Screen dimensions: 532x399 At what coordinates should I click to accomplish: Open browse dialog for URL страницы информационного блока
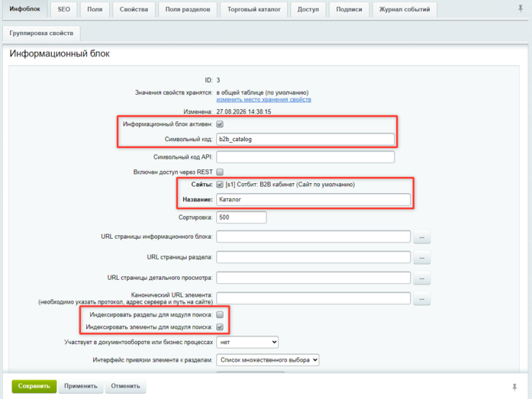click(x=422, y=237)
